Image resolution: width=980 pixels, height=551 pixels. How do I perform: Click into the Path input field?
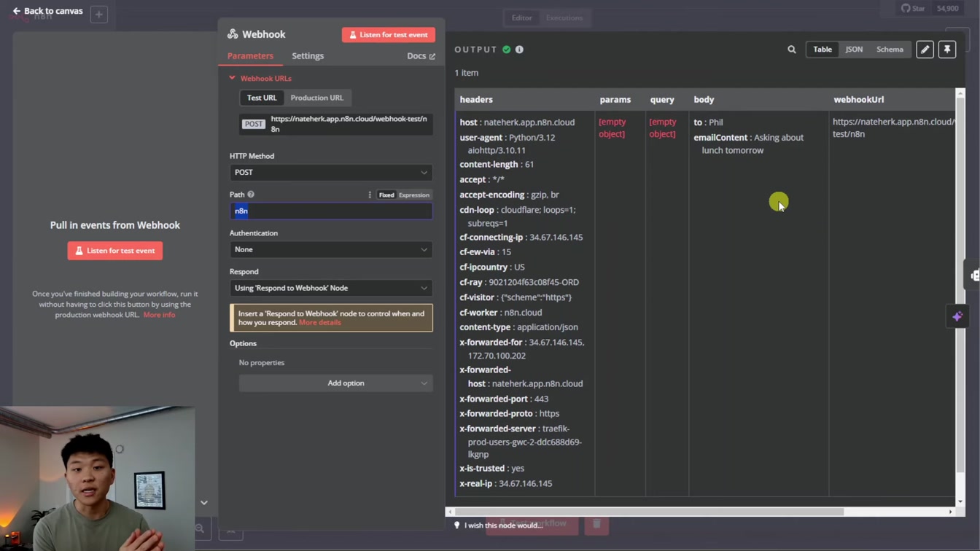(x=331, y=211)
